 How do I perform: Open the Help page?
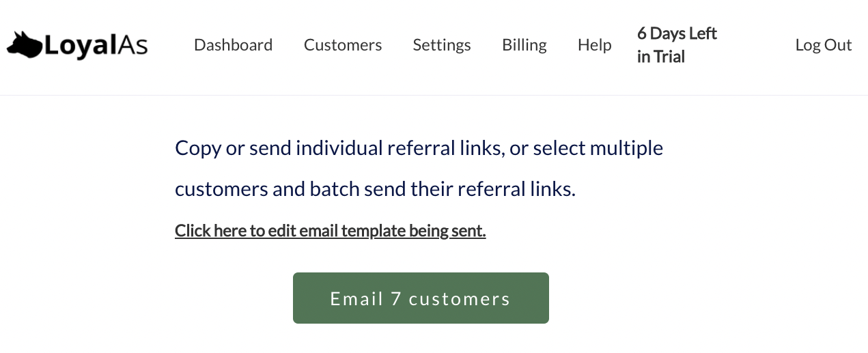[595, 45]
